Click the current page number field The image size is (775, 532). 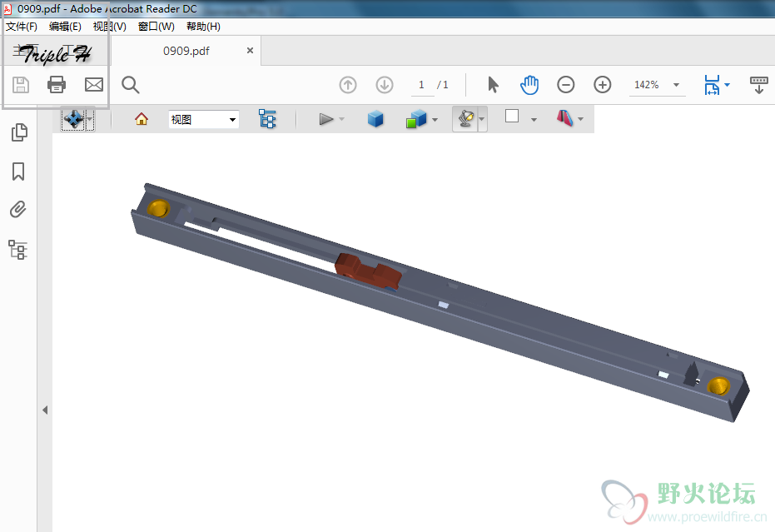[x=421, y=85]
